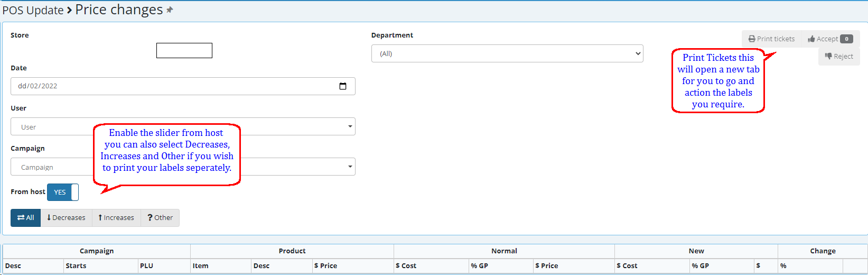Image resolution: width=868 pixels, height=275 pixels.
Task: Click the Store input box
Action: pyautogui.click(x=184, y=51)
